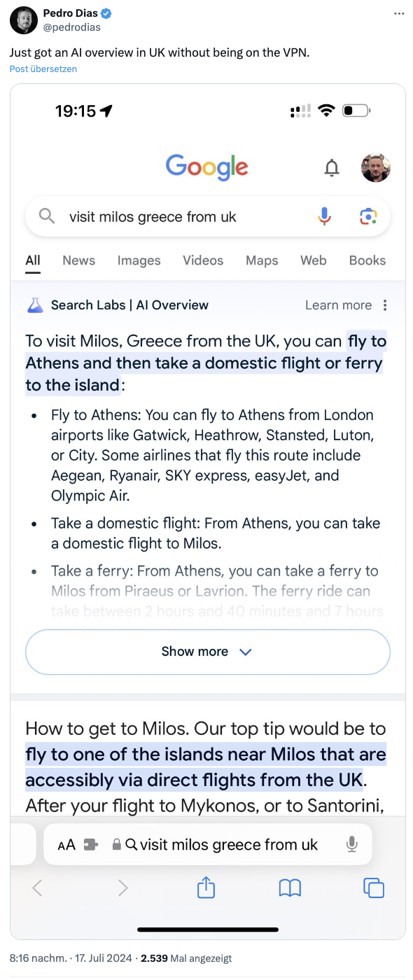Go back using Safari's back arrow
The image size is (413, 980).
tap(37, 888)
